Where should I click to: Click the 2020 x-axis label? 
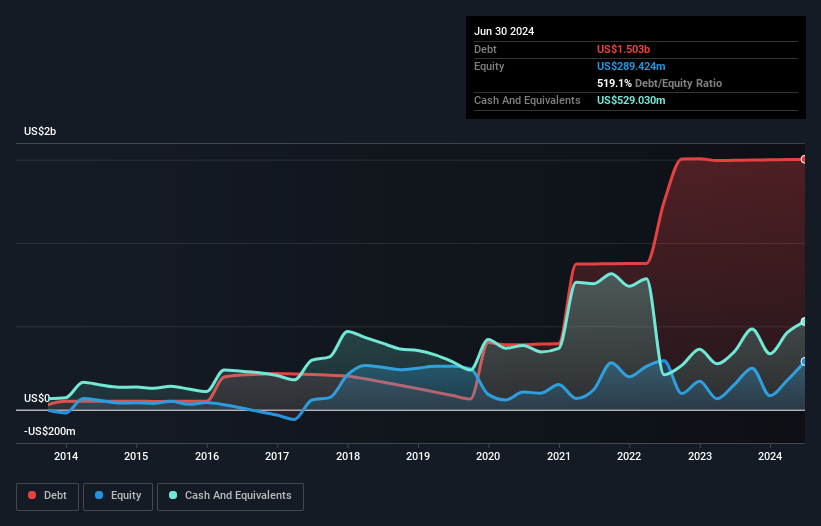[488, 456]
